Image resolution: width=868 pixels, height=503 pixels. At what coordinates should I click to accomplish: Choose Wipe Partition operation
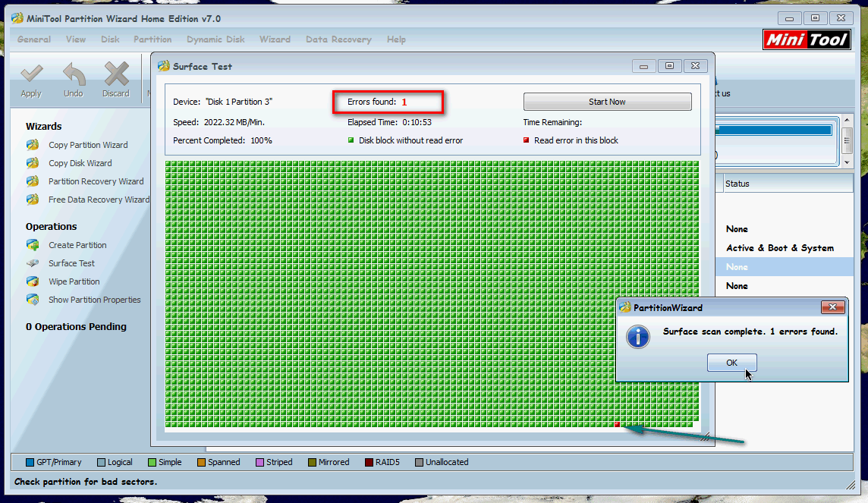[x=74, y=281]
